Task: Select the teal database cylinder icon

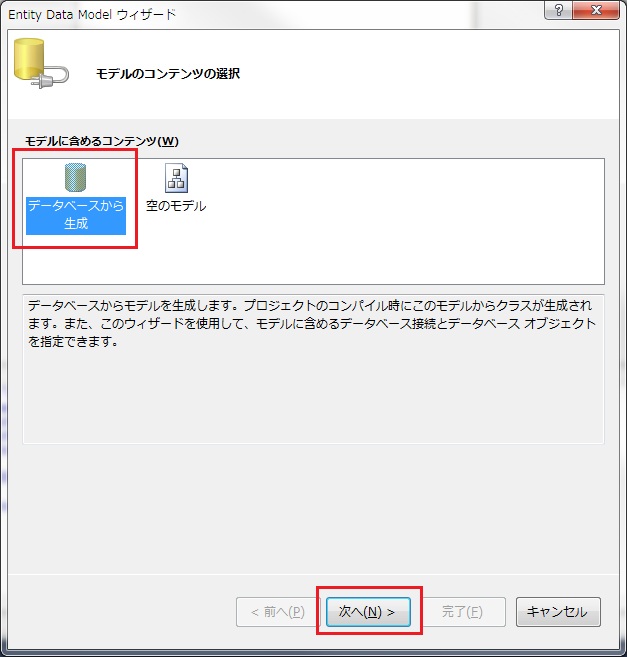Action: 75,177
